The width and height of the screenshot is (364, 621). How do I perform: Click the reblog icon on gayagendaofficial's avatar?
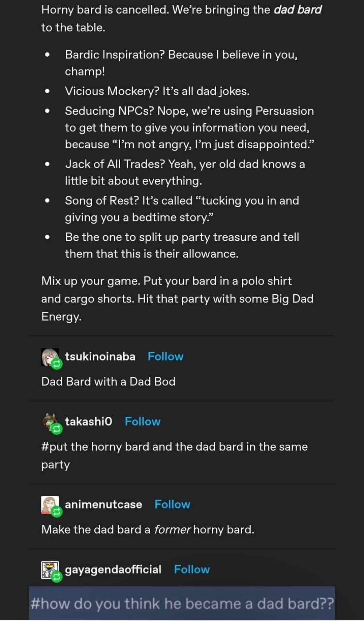click(x=57, y=577)
